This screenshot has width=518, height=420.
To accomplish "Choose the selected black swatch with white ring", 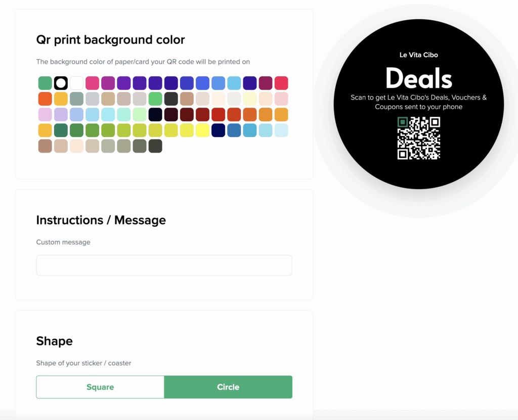I will tap(61, 83).
